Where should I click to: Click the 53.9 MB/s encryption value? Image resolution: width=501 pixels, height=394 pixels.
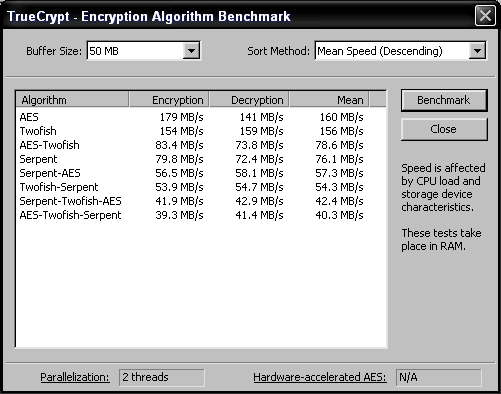(179, 187)
